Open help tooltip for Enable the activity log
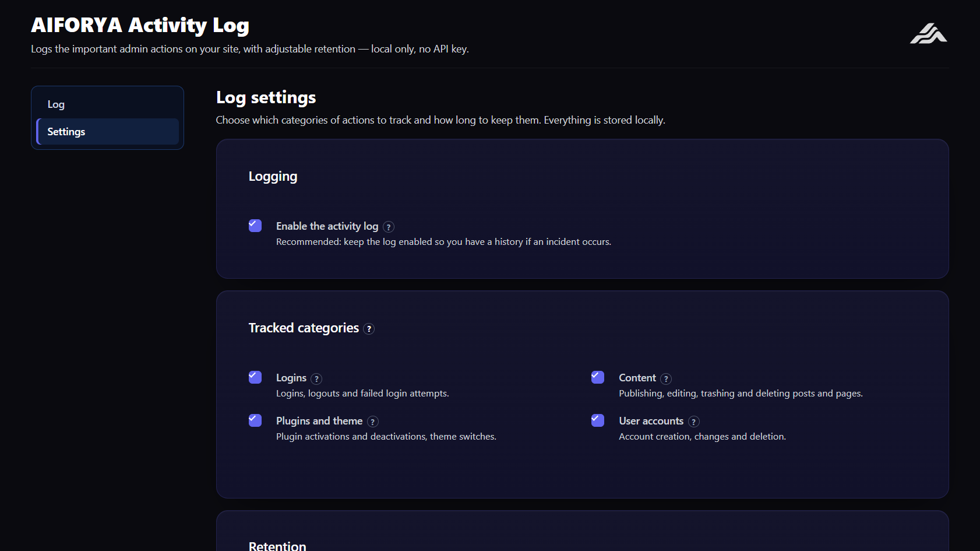Viewport: 980px width, 551px height. pyautogui.click(x=389, y=227)
